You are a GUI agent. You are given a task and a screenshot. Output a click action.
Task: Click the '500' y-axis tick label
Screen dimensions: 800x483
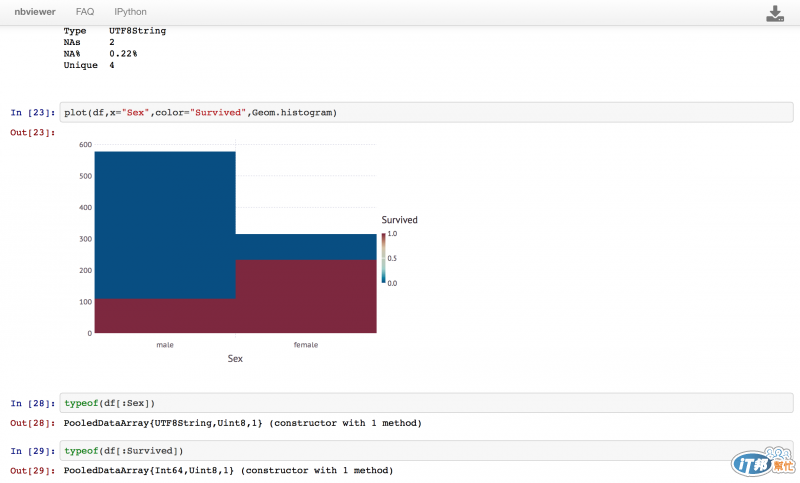(85, 176)
